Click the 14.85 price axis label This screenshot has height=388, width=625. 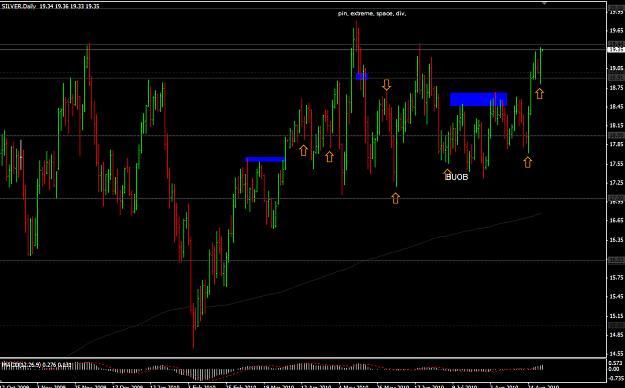pyautogui.click(x=616, y=335)
